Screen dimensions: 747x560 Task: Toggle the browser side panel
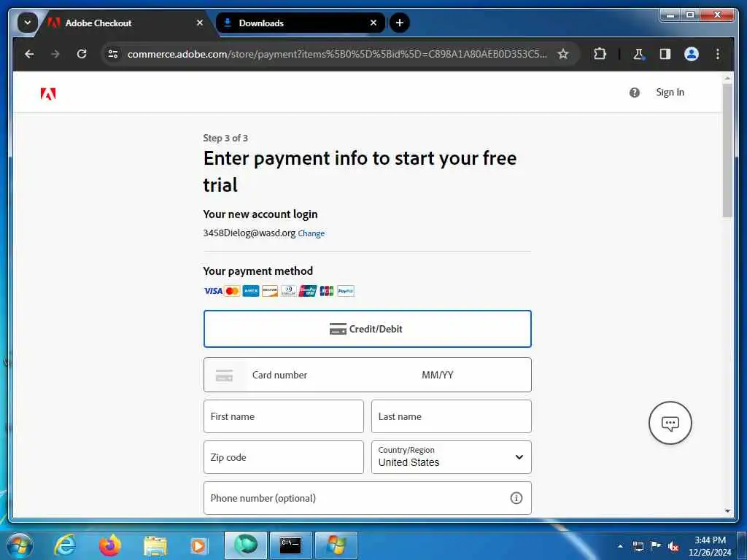click(665, 54)
